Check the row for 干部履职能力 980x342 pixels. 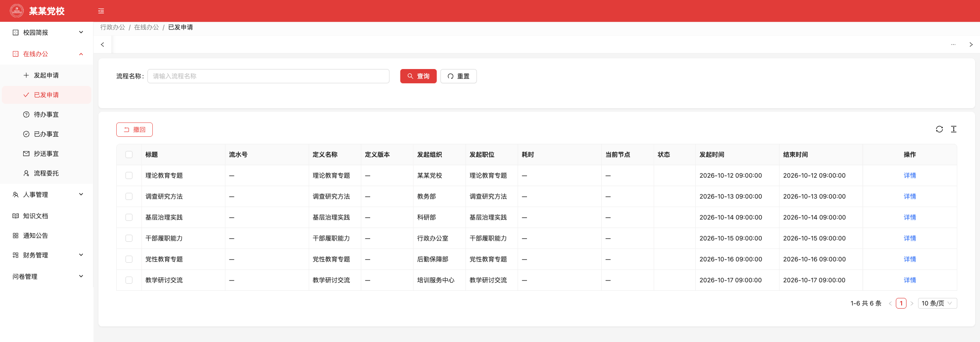[129, 238]
